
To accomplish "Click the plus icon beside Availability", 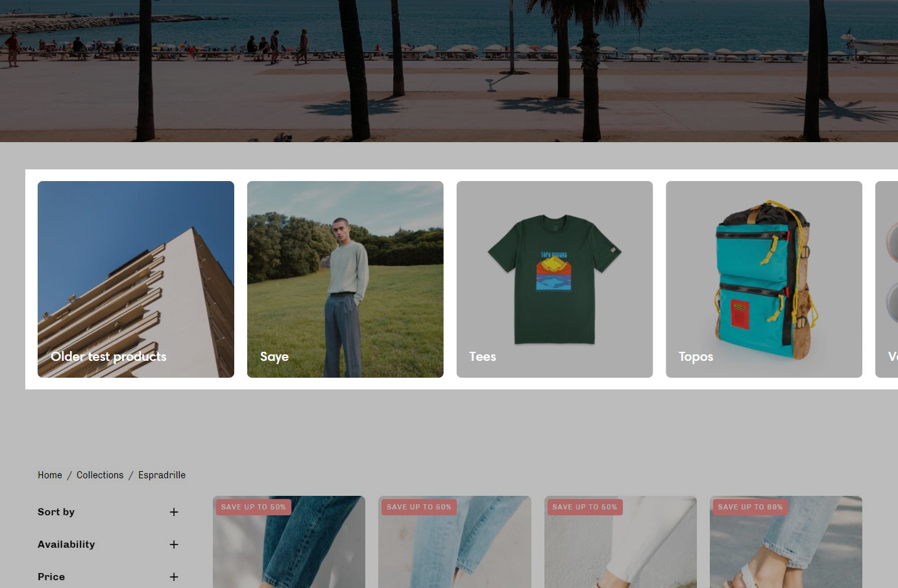I will (x=174, y=545).
